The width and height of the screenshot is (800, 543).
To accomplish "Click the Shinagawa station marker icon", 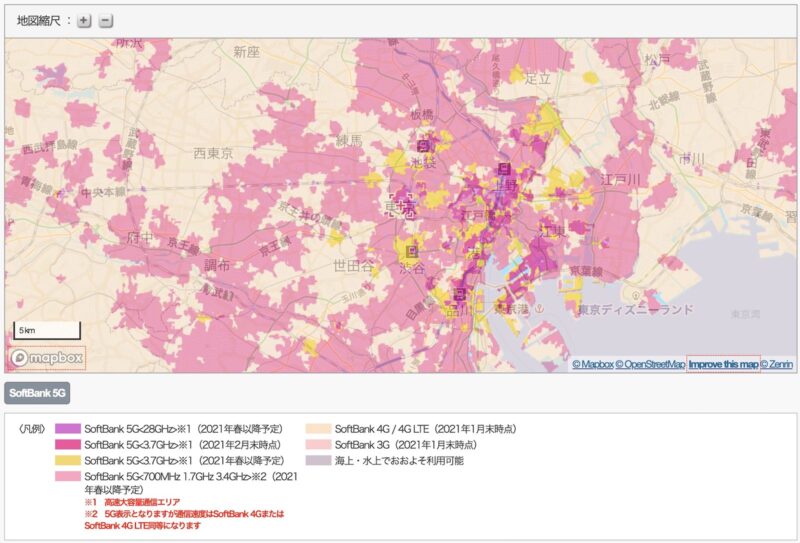I will 459,293.
